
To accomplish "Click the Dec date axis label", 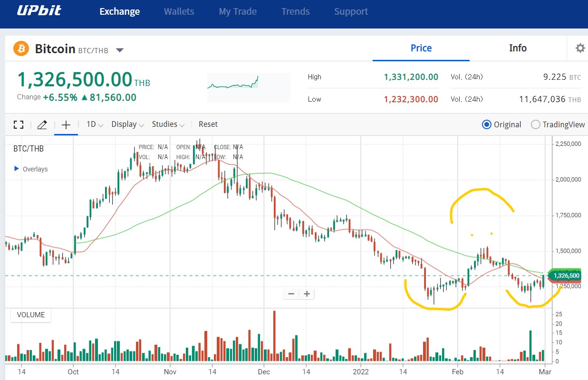I will pos(264,372).
